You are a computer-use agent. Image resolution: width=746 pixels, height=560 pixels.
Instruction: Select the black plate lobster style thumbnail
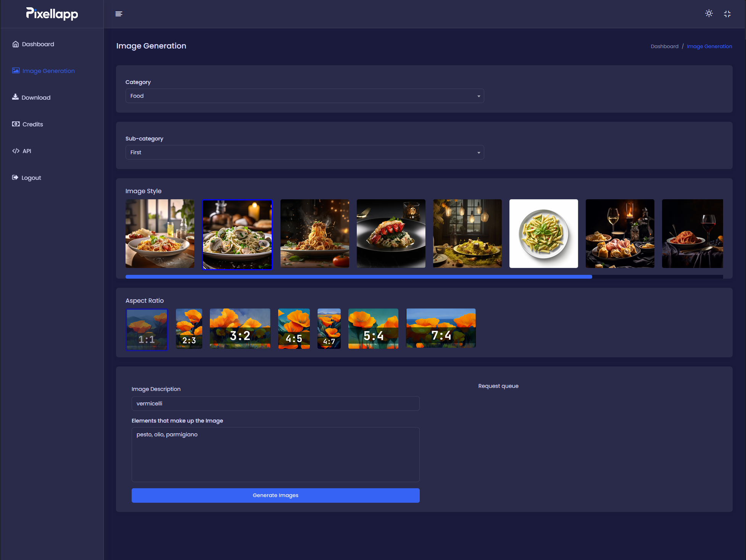click(391, 233)
